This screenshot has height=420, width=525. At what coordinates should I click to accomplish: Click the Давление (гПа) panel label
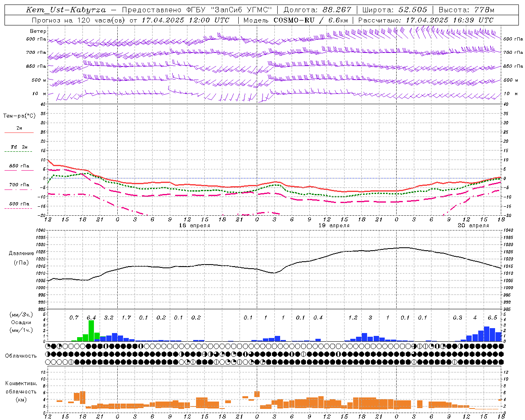(x=21, y=258)
